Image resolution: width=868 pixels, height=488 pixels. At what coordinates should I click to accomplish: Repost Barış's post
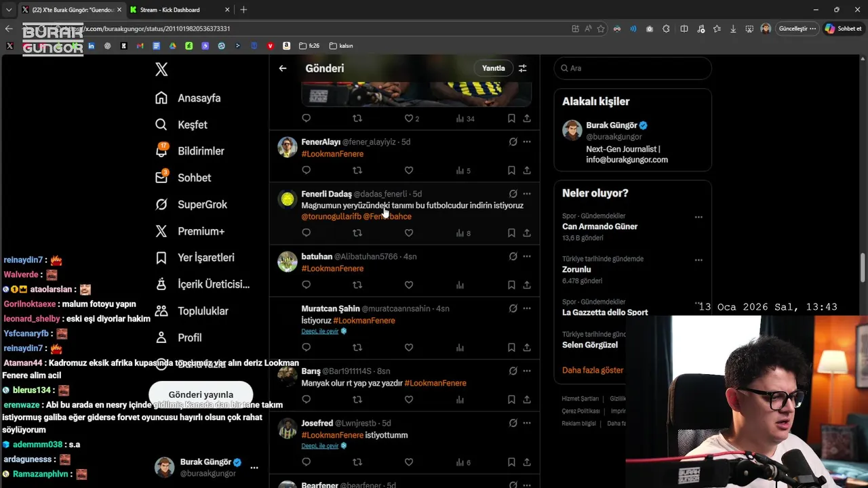tap(357, 400)
